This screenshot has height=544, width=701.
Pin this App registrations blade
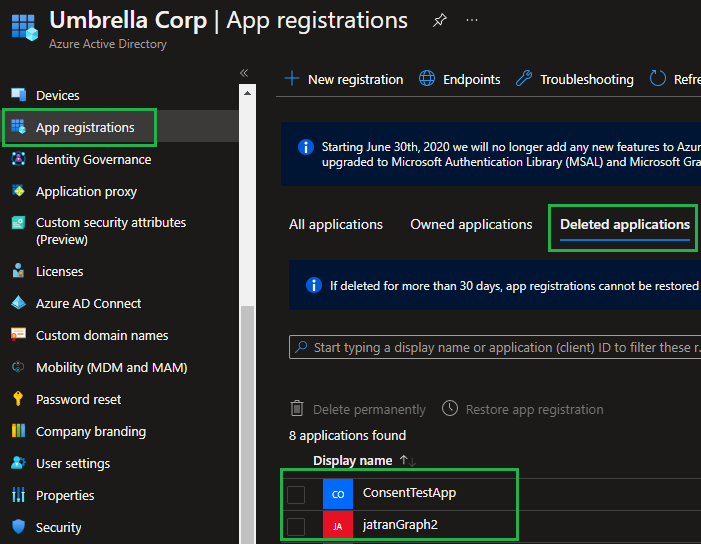click(439, 20)
